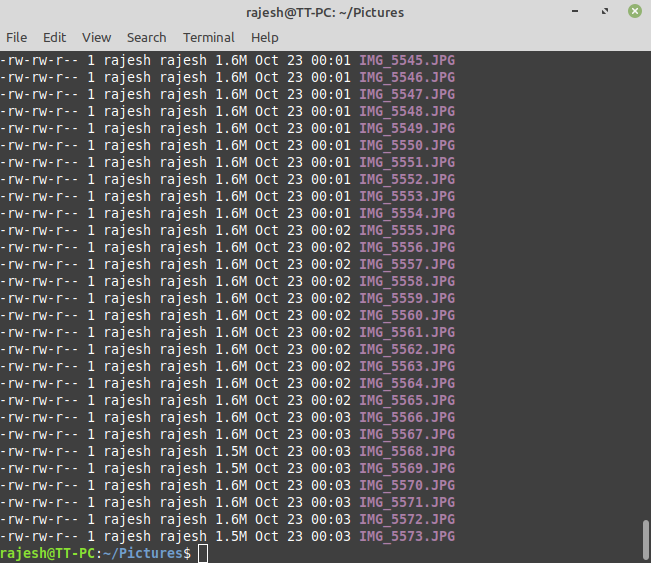The height and width of the screenshot is (563, 651).
Task: Click the IMG_5568.JPG filename
Action: tap(407, 452)
